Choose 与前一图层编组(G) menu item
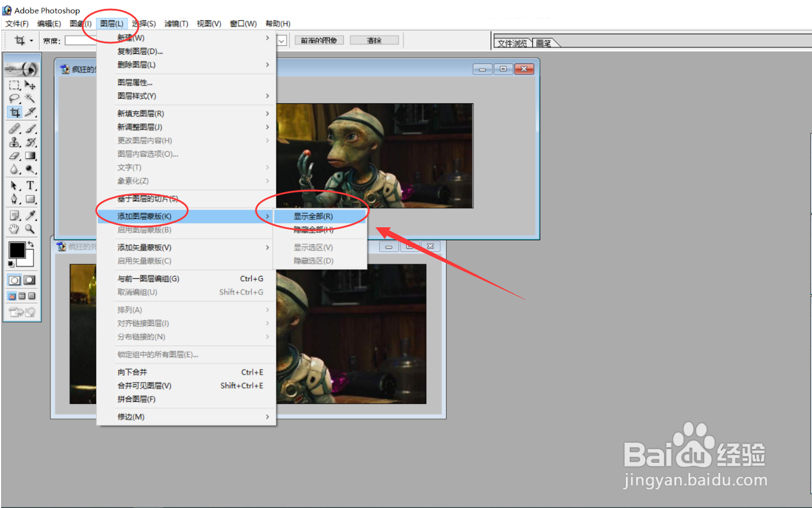Viewport: 812px width, 508px height. [x=187, y=278]
